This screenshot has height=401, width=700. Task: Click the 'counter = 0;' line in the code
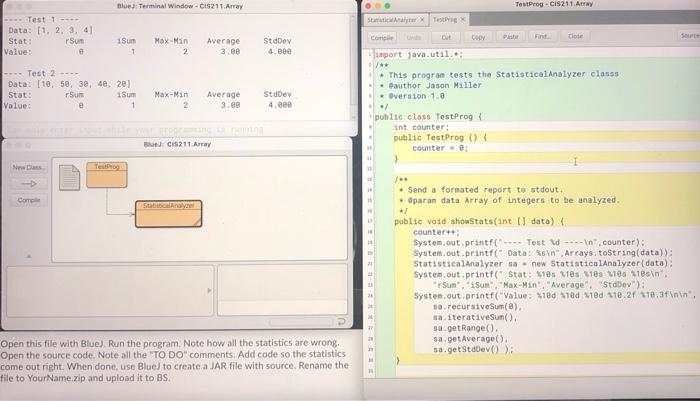click(x=440, y=148)
